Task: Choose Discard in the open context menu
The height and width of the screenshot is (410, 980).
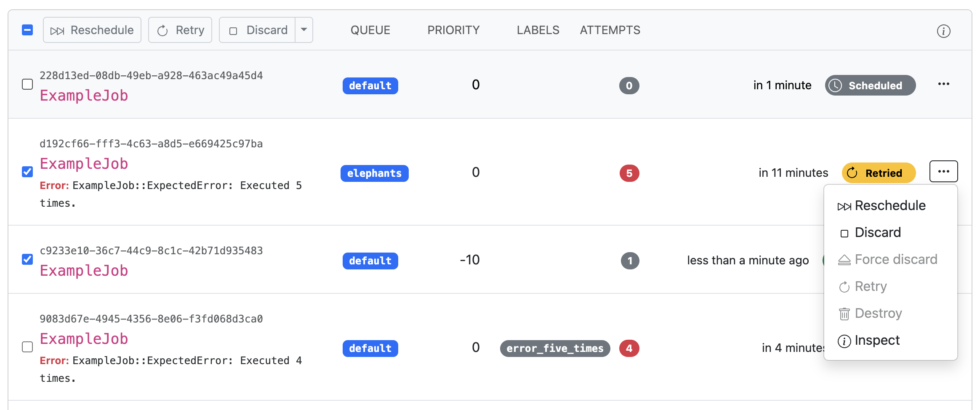Action: (878, 232)
